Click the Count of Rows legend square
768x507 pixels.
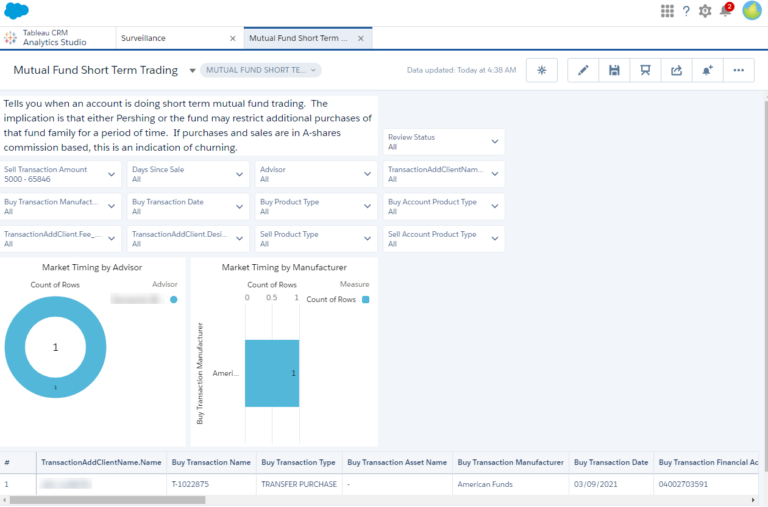(365, 299)
